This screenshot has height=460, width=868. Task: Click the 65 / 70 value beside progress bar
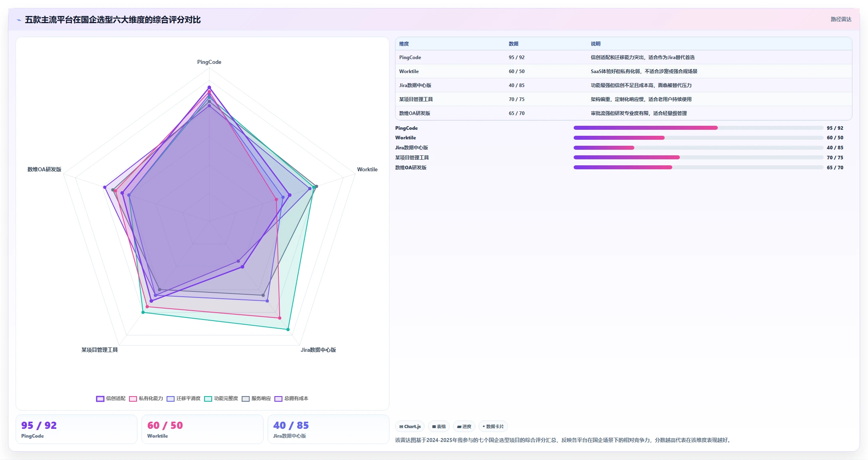pyautogui.click(x=835, y=168)
